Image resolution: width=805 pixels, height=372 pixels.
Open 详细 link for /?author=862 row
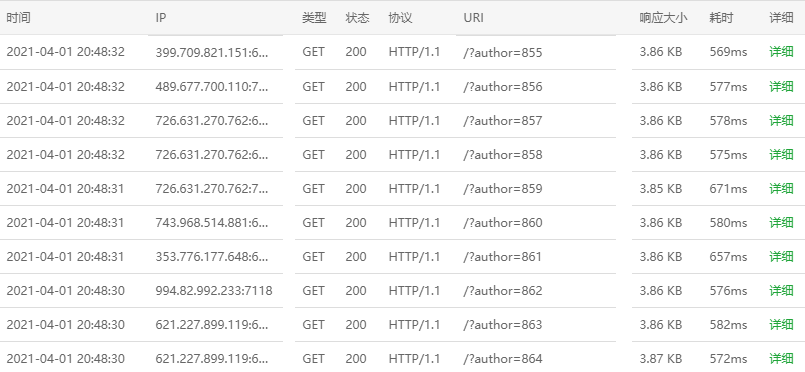pos(781,290)
